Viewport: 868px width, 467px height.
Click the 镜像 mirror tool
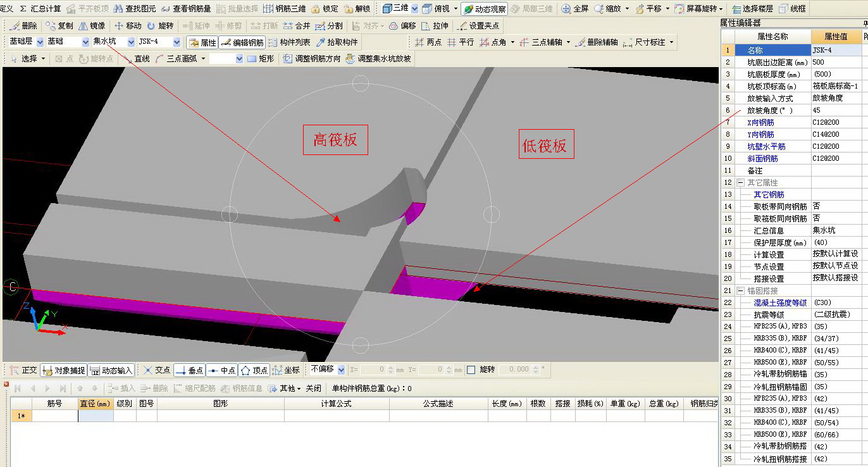click(92, 26)
